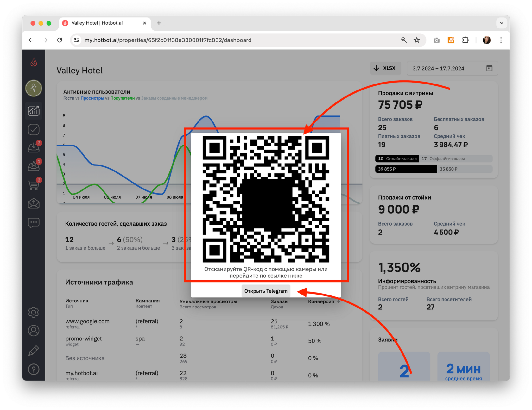Click the QR code image in the popup
The height and width of the screenshot is (410, 532).
(x=266, y=199)
